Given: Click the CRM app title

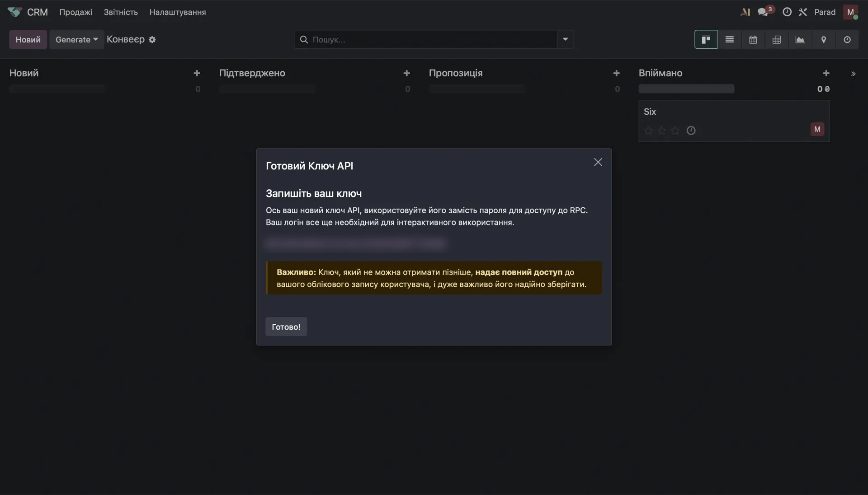Looking at the screenshot, I should [x=38, y=12].
